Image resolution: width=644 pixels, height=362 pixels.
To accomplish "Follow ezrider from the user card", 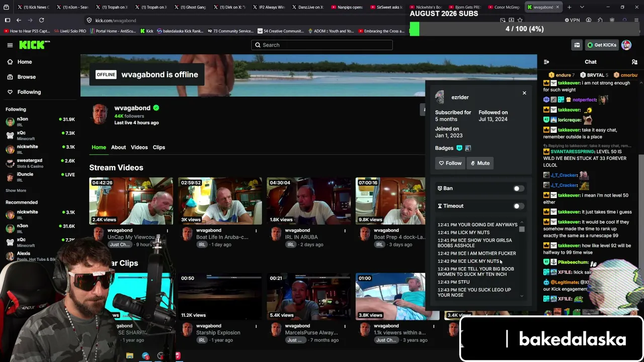I will (x=450, y=163).
